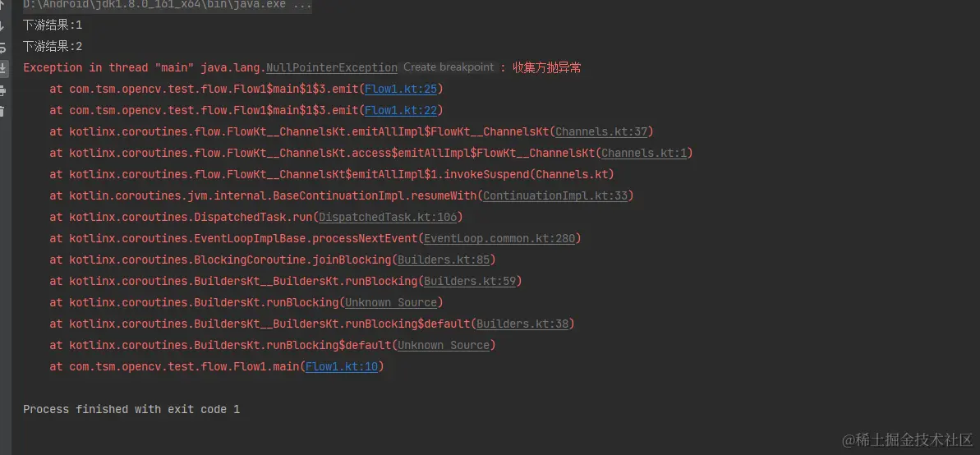Open the DispatchedTask.kt:106 link
This screenshot has width=980, height=455.
388,217
